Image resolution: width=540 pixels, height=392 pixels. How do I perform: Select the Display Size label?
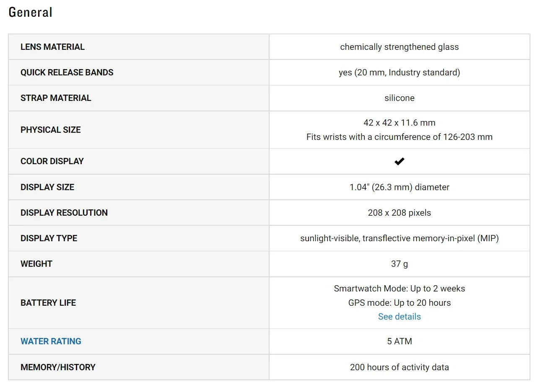coord(47,187)
